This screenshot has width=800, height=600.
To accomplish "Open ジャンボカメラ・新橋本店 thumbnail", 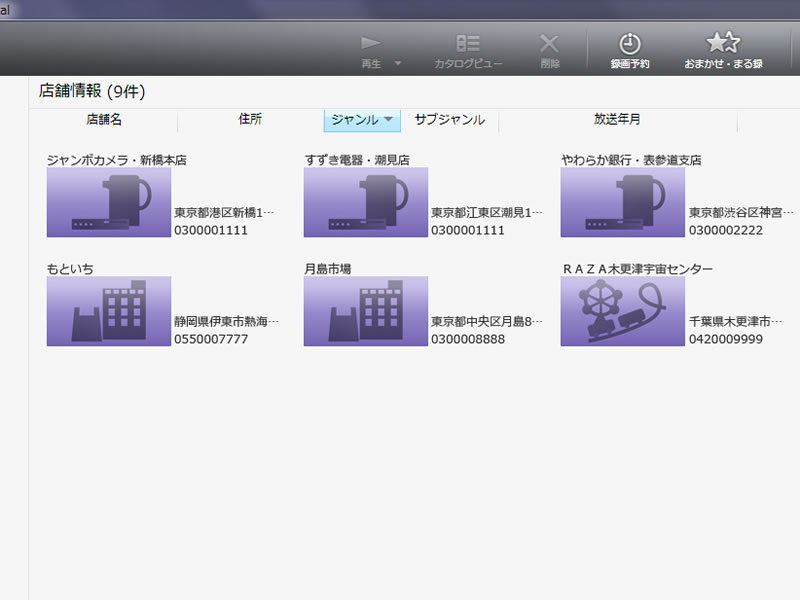I will [x=109, y=202].
